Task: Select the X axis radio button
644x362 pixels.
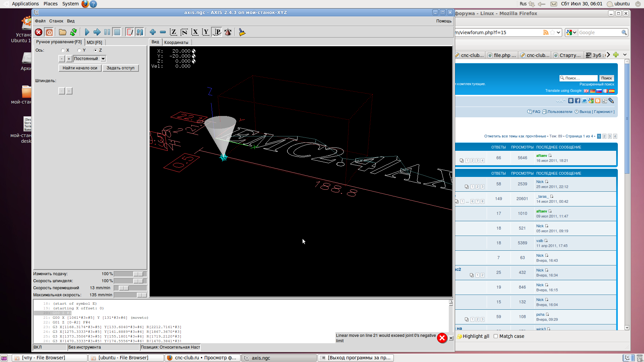Action: click(x=63, y=50)
